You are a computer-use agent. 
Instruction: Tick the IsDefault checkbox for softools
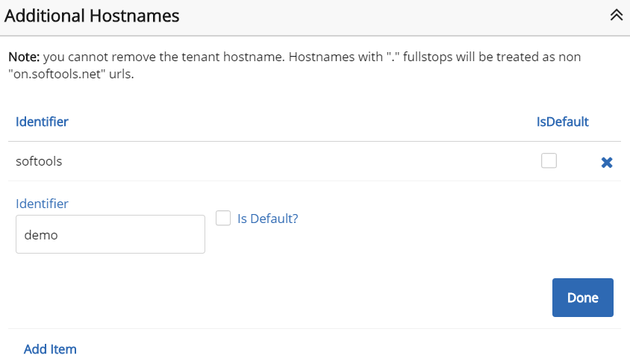(x=549, y=160)
